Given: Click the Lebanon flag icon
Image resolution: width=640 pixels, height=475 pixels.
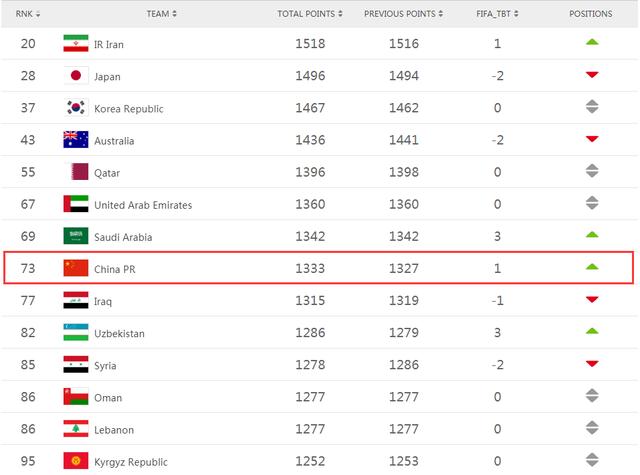Looking at the screenshot, I should tap(75, 429).
